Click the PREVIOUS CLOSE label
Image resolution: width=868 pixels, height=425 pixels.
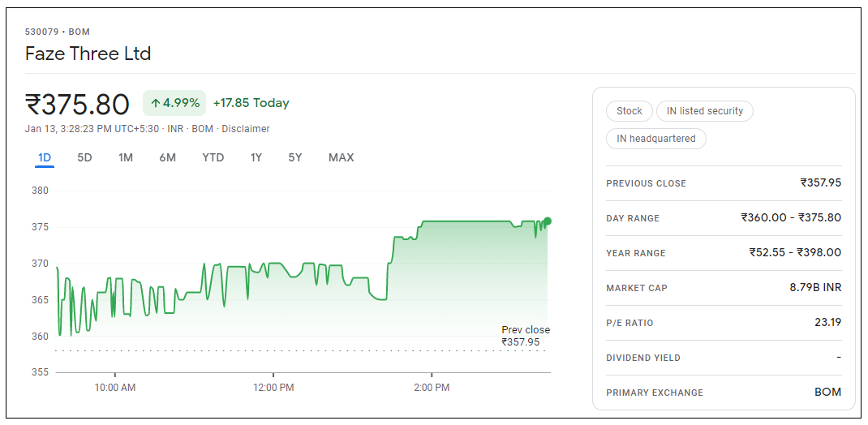[x=646, y=183]
